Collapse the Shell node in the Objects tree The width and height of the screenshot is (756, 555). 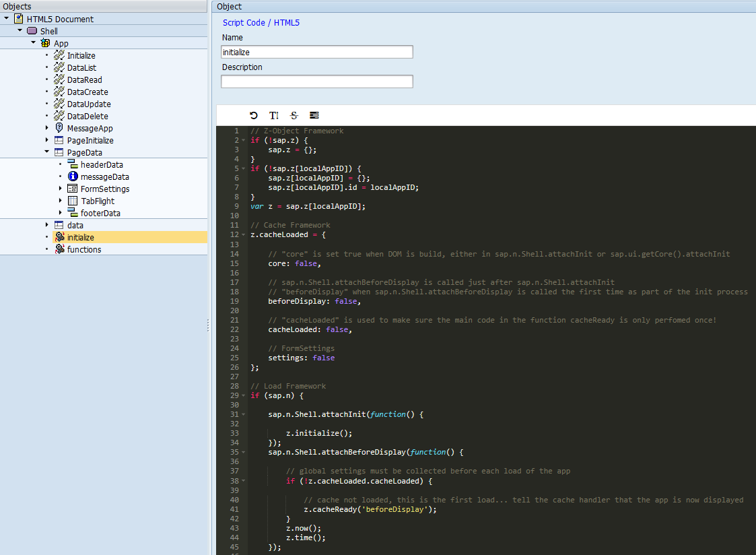[x=20, y=31]
